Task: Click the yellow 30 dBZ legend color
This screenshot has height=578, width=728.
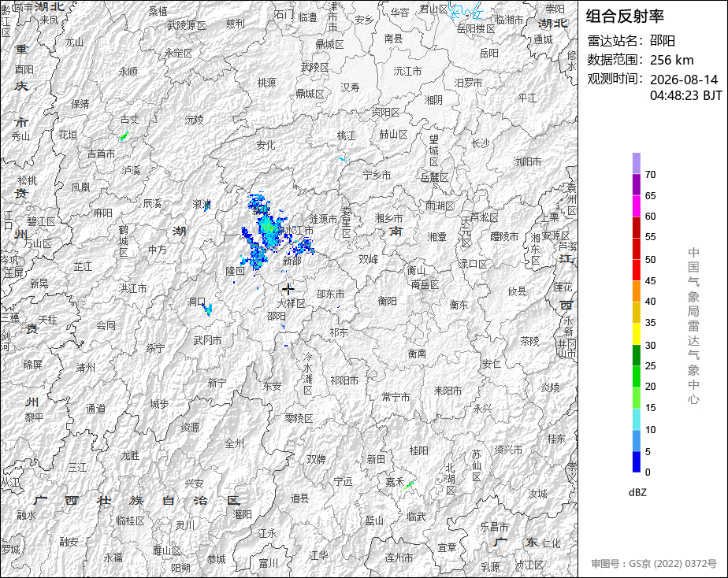Action: click(x=636, y=334)
